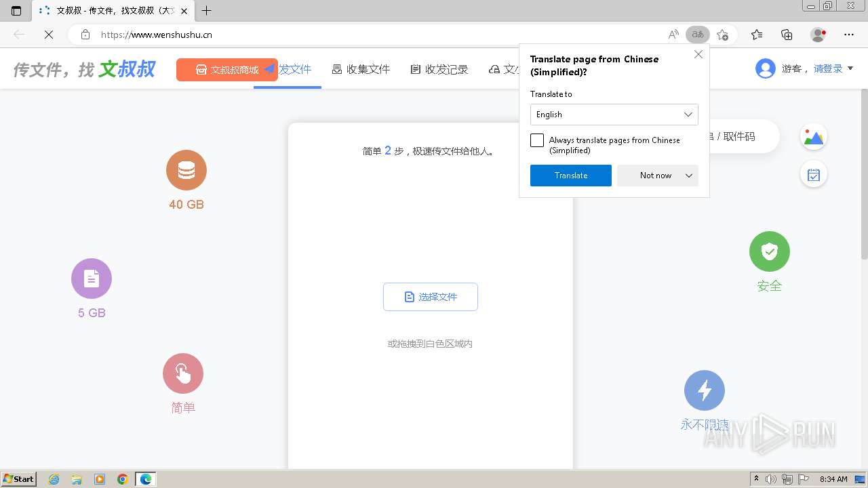
Task: Open a new browser tab
Action: coord(207,11)
